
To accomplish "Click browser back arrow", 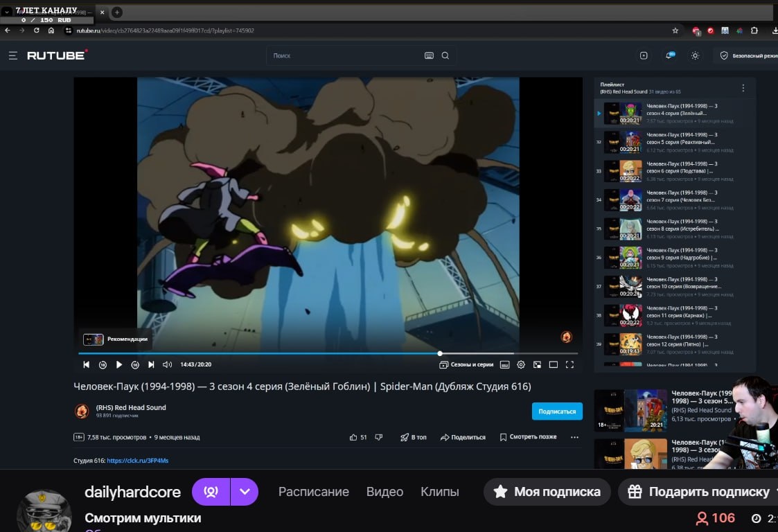I will pyautogui.click(x=8, y=30).
